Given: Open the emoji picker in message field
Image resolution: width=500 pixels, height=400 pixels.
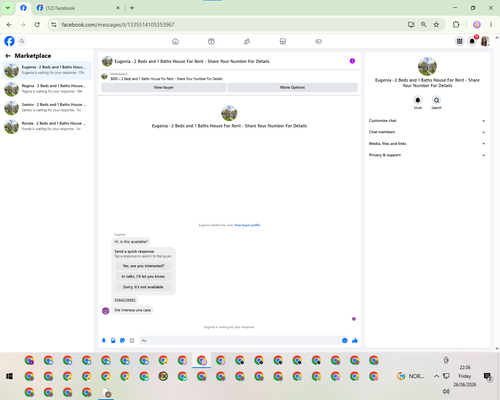Looking at the screenshot, I should pyautogui.click(x=345, y=340).
